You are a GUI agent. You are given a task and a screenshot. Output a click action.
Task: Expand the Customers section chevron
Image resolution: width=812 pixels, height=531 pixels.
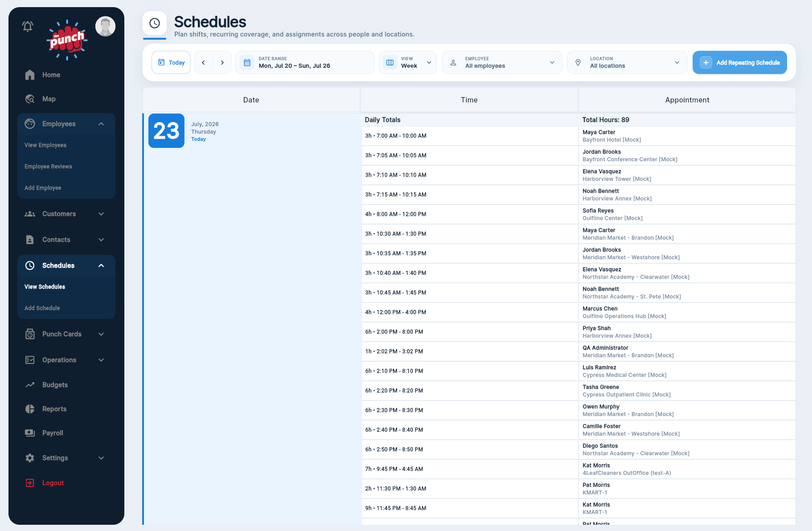tap(101, 214)
